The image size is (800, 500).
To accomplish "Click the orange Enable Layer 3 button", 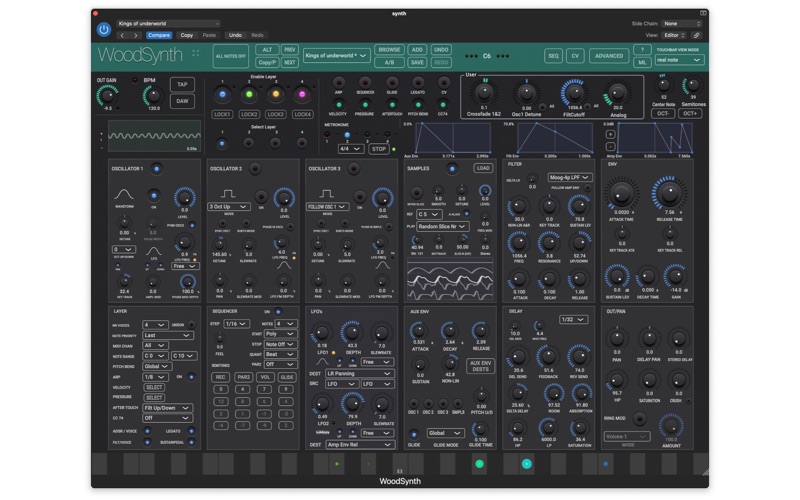I will [x=276, y=94].
